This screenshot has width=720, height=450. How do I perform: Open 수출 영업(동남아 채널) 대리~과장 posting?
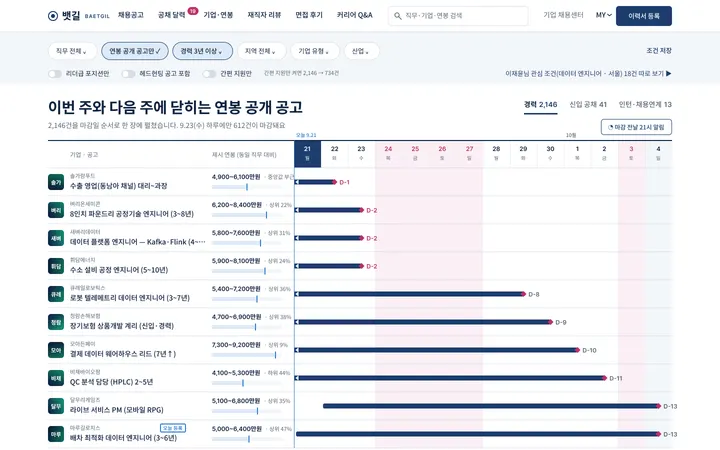click(x=118, y=186)
